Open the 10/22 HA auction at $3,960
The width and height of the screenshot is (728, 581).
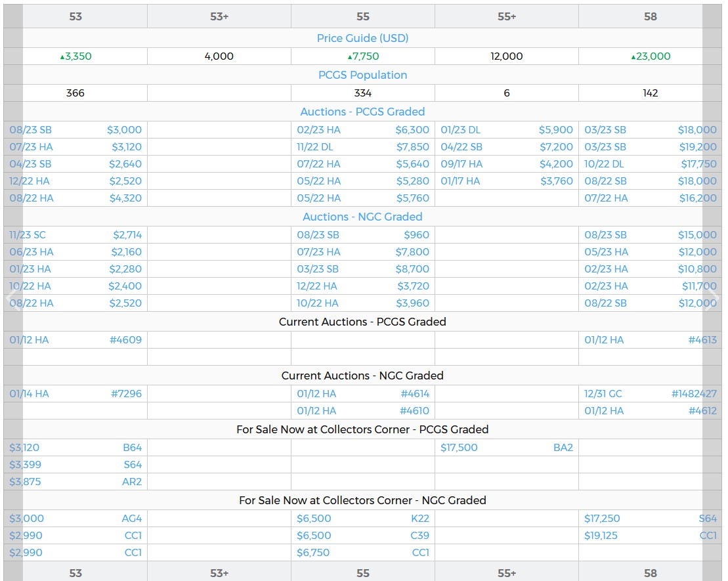tap(363, 303)
